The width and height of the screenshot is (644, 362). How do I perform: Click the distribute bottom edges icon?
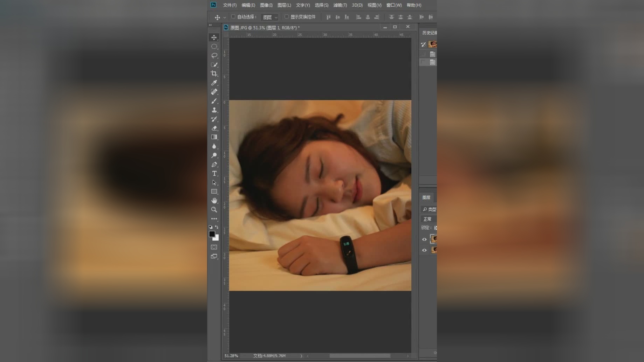[410, 17]
